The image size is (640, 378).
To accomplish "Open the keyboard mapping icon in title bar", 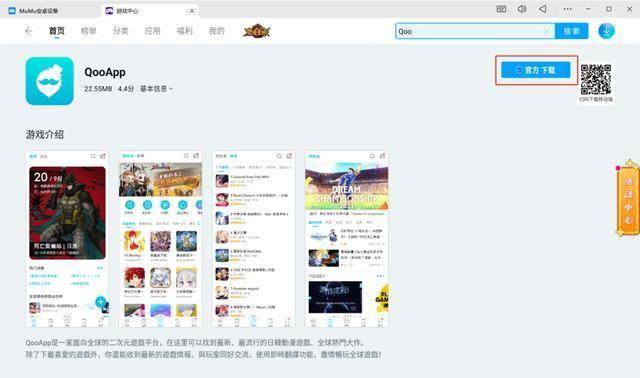I will tap(501, 9).
